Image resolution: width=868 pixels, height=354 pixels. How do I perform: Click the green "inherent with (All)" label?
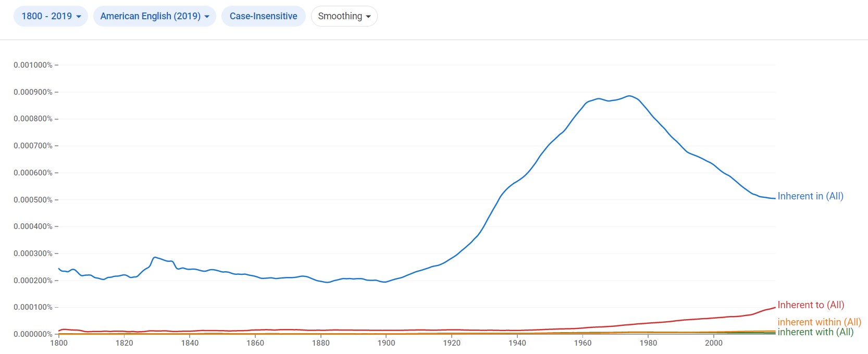point(815,332)
